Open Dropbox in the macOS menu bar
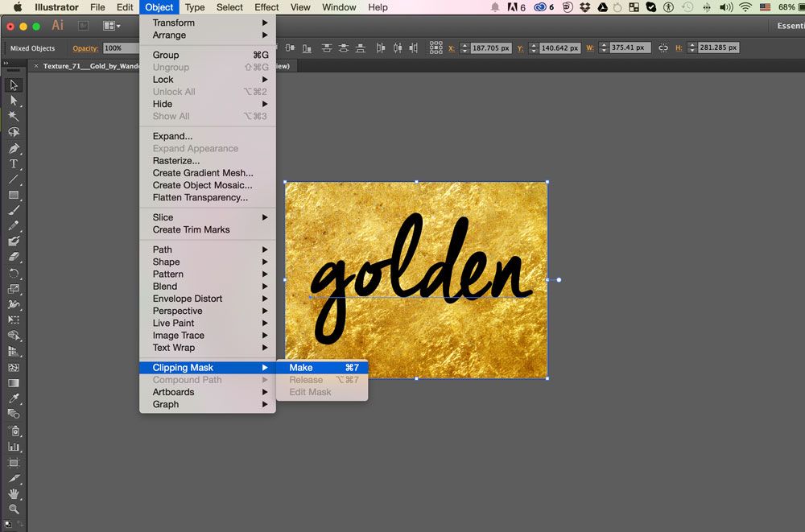 pos(584,7)
